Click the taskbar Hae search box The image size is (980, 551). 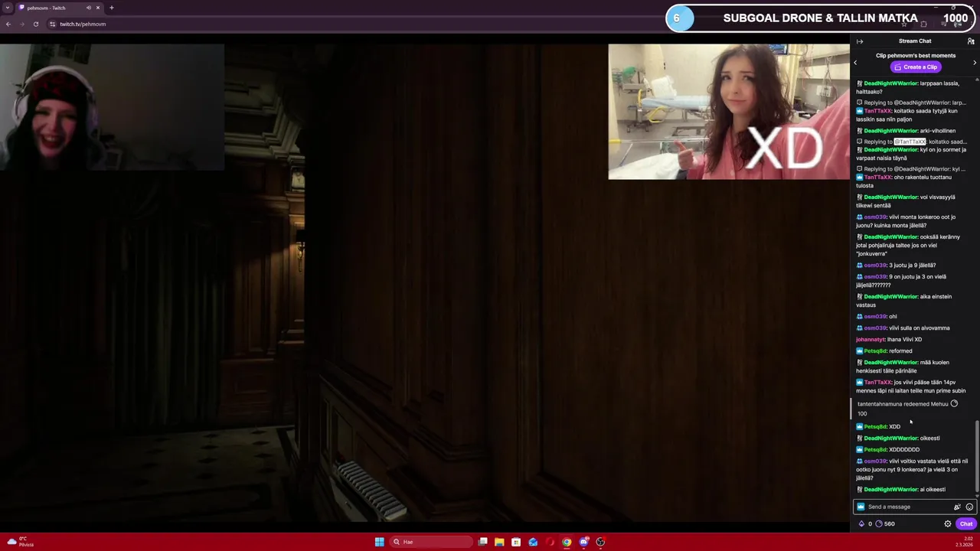coord(431,542)
